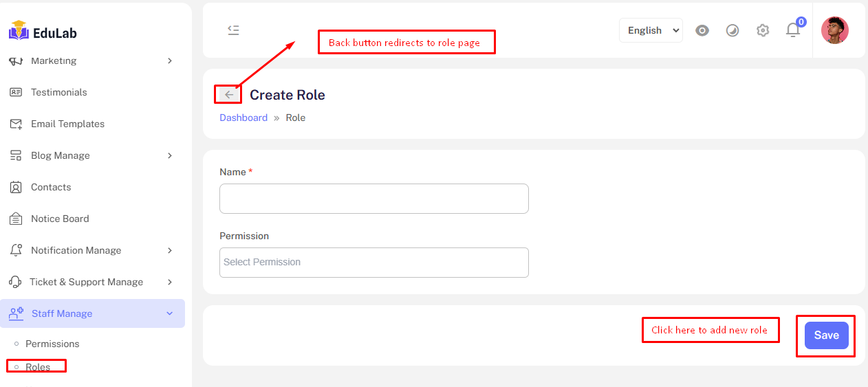Image resolution: width=868 pixels, height=387 pixels.
Task: Expand the Blog Manage submenu
Action: (92, 155)
